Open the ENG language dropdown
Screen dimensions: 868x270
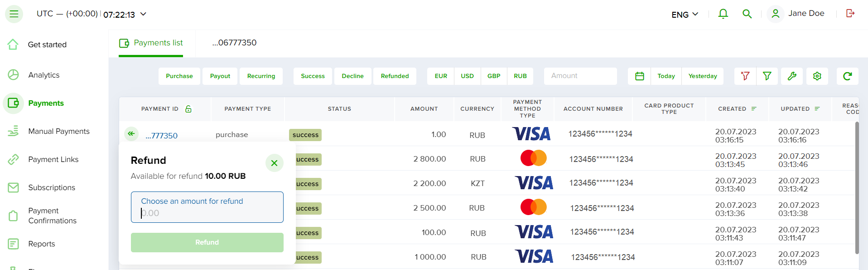[x=685, y=15]
